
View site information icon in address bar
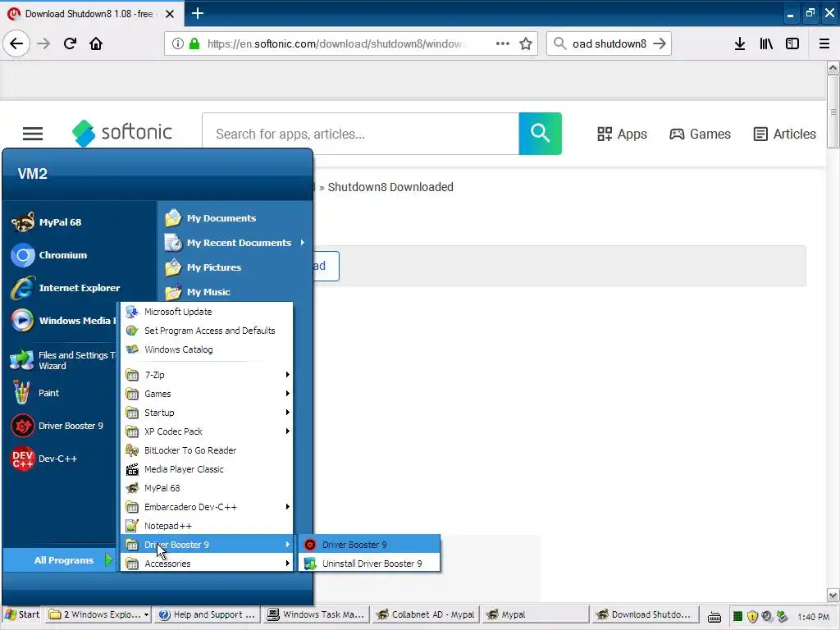(x=178, y=43)
